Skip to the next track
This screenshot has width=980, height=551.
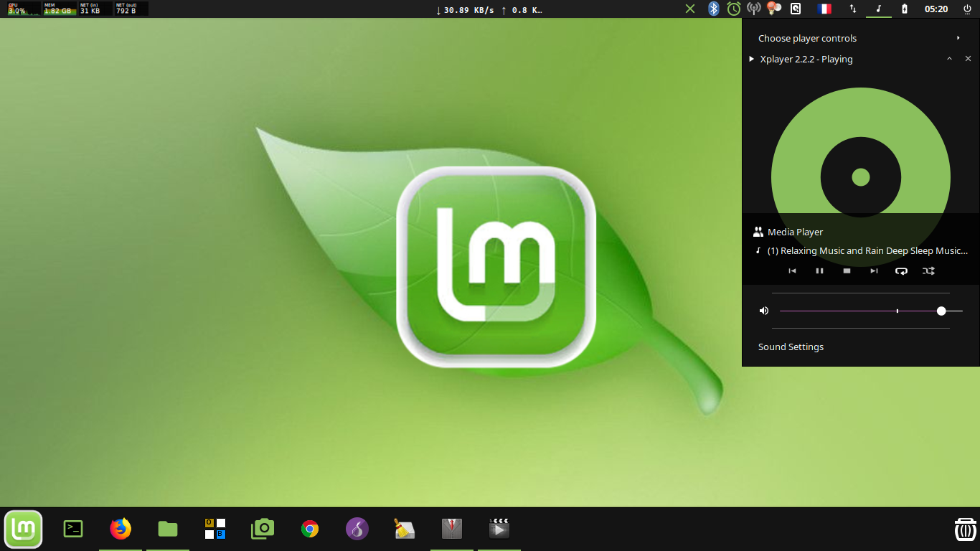pyautogui.click(x=874, y=270)
